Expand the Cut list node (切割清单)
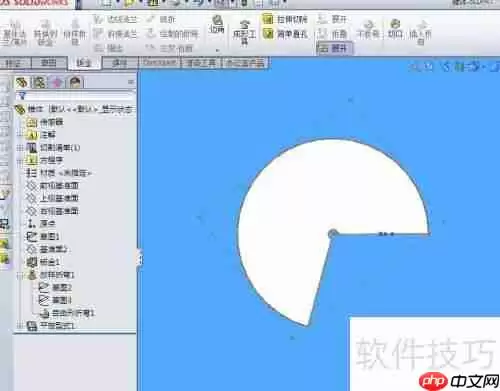 pos(20,148)
